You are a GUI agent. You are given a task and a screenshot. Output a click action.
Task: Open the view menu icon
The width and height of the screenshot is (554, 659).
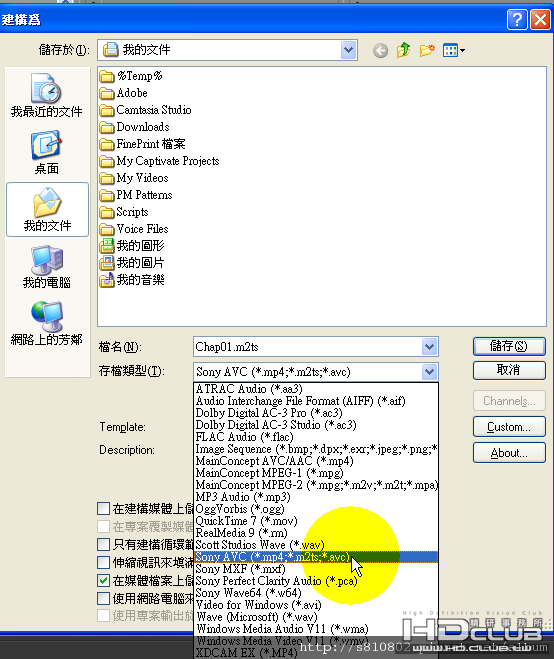454,51
